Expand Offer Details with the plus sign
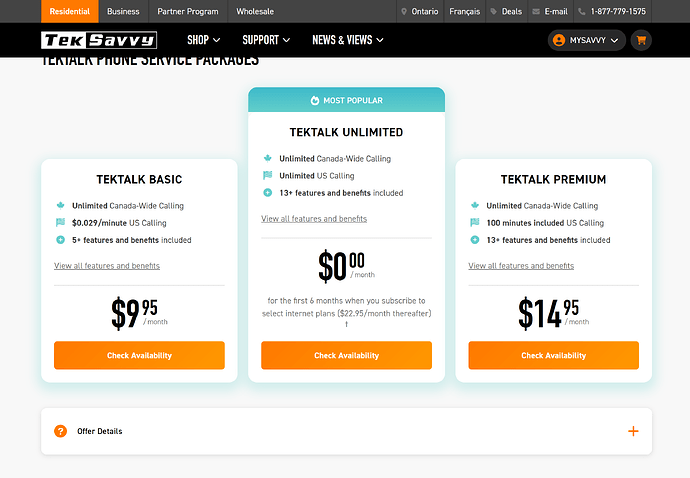This screenshot has width=690, height=478. [x=633, y=431]
